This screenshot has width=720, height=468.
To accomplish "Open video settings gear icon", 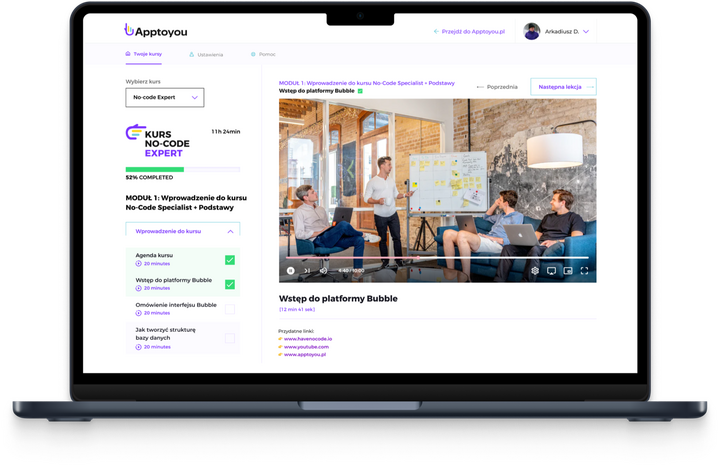I will (535, 270).
